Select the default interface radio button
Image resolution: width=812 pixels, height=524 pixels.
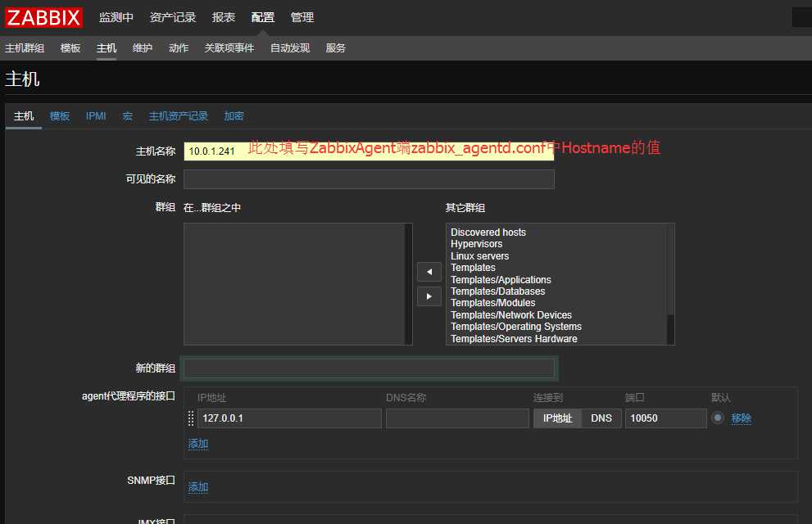click(x=718, y=418)
